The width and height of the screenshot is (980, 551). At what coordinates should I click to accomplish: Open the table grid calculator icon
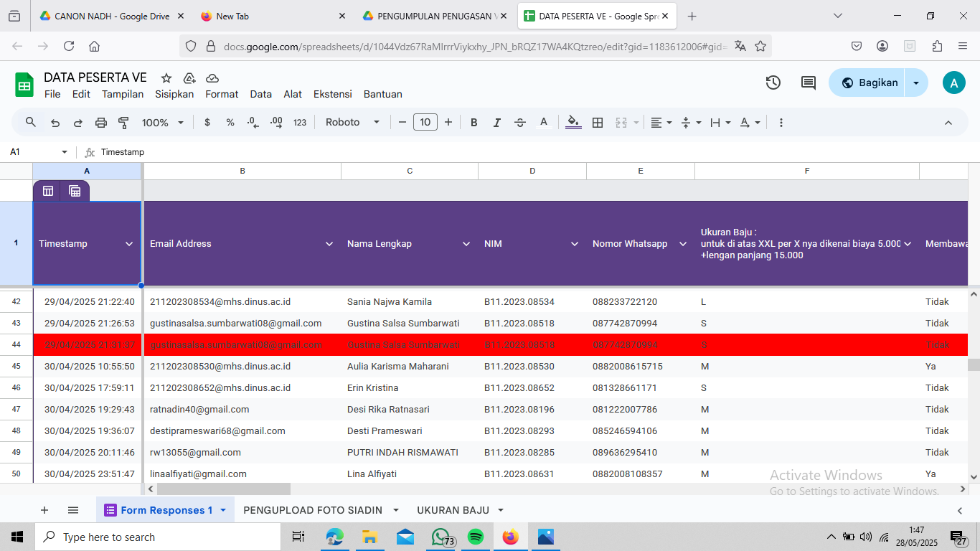click(74, 191)
